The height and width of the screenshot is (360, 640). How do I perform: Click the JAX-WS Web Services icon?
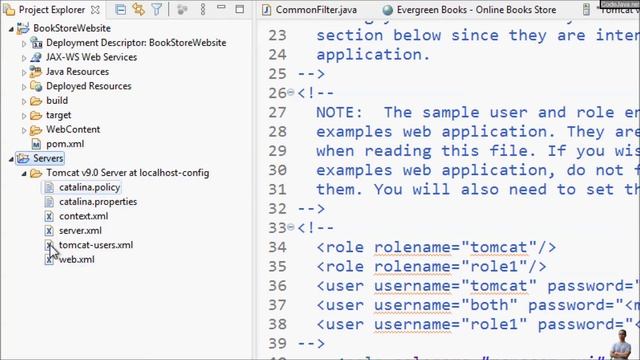pyautogui.click(x=36, y=57)
